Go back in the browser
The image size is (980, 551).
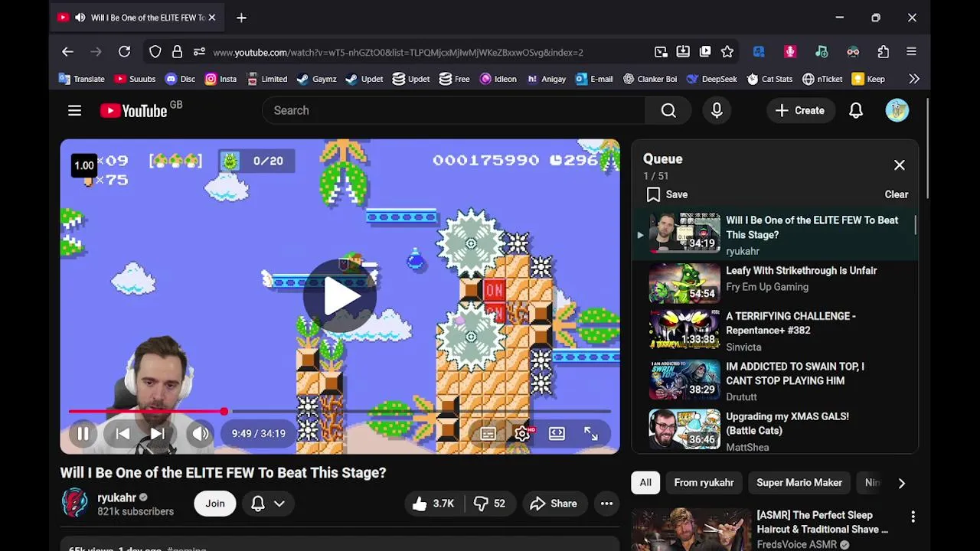(x=67, y=52)
